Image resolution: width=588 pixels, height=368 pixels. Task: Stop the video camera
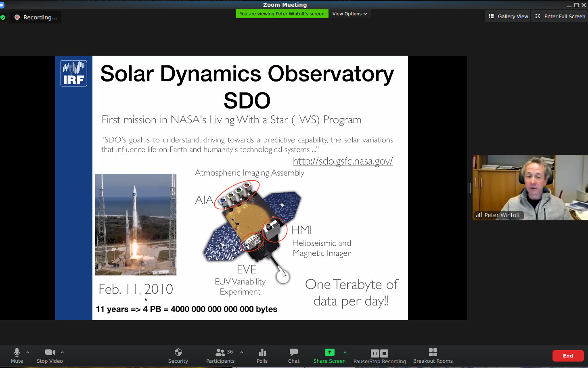click(50, 356)
